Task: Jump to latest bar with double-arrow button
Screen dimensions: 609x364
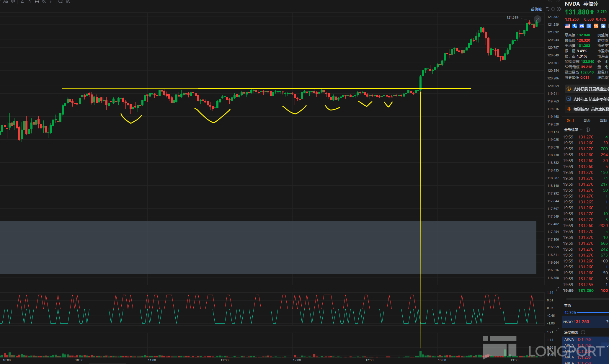Action: point(538,19)
